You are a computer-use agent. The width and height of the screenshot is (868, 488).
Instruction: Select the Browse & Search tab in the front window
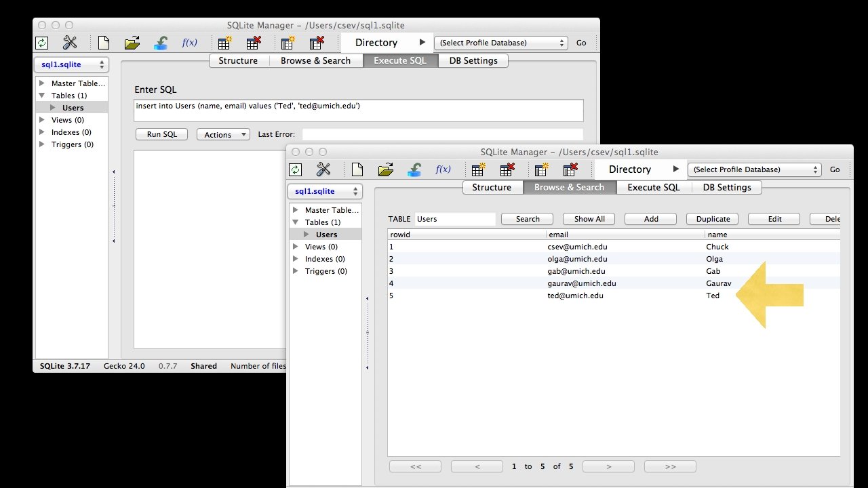point(569,187)
